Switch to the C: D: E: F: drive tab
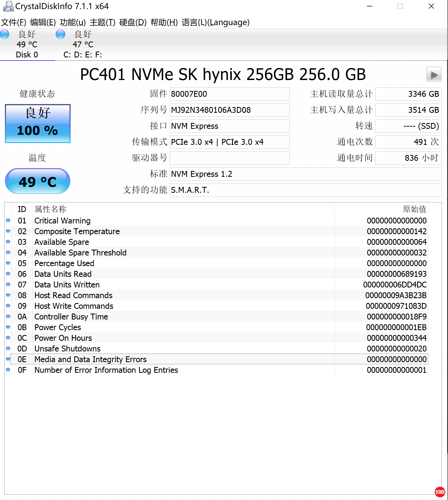This screenshot has width=448, height=500. [83, 55]
